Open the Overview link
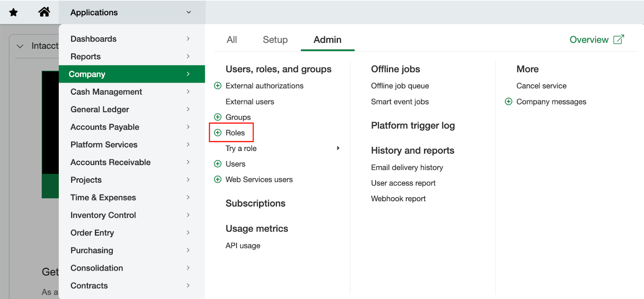This screenshot has height=299, width=644. (x=589, y=40)
